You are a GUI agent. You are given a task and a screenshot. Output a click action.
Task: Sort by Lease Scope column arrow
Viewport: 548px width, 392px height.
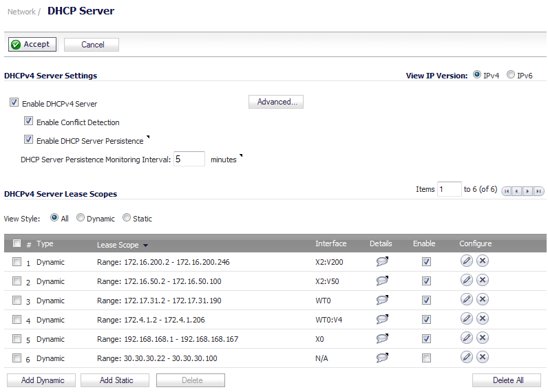coord(146,246)
